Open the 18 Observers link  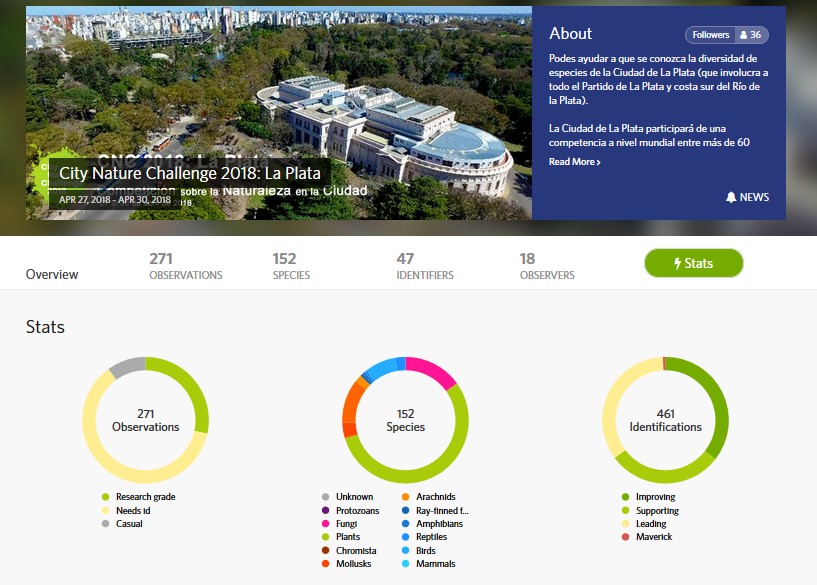coord(546,266)
